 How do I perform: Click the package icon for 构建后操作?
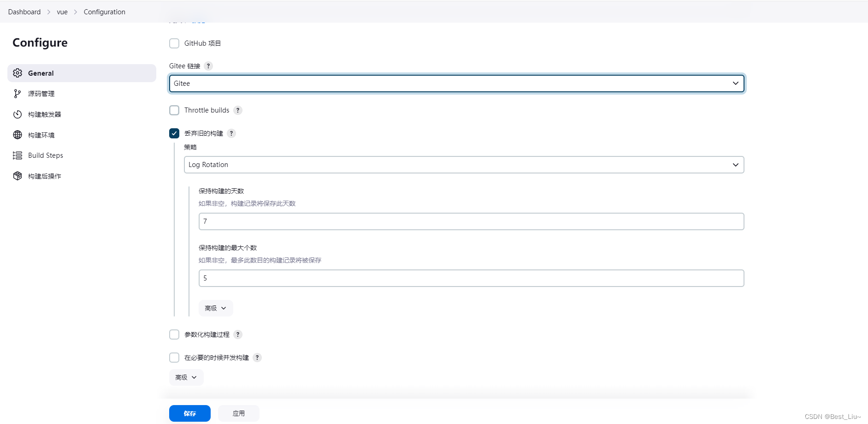[17, 176]
